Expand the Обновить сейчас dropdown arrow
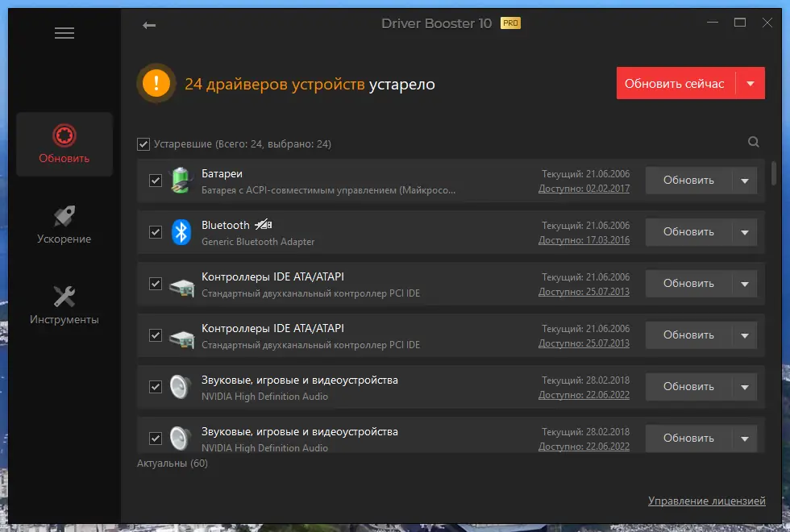Viewport: 790px width, 532px height. pos(750,83)
